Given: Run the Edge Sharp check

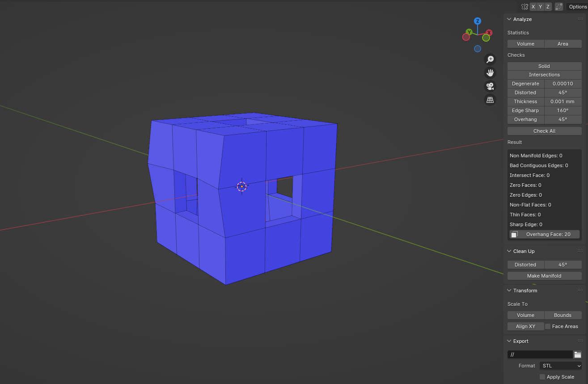Looking at the screenshot, I should (x=526, y=110).
